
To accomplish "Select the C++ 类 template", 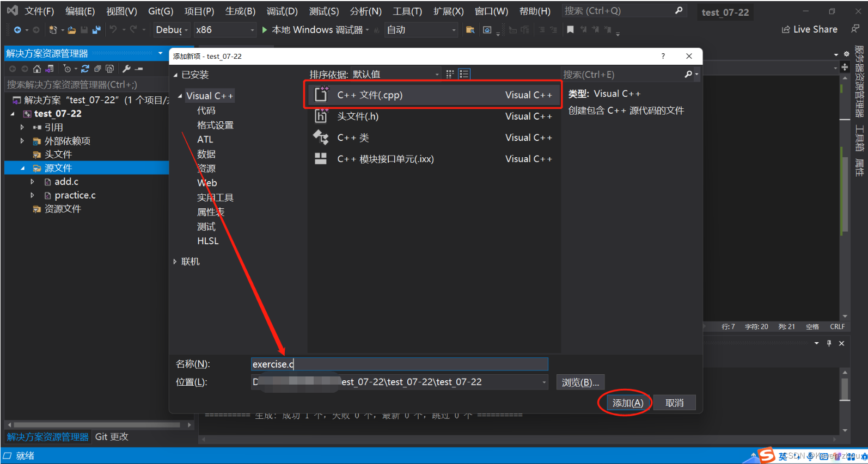I will click(x=434, y=138).
